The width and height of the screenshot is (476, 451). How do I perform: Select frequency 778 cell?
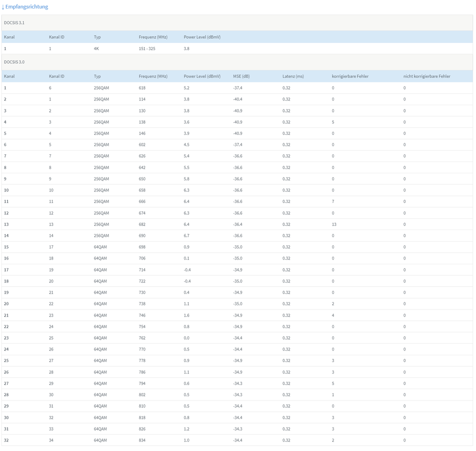tap(142, 361)
